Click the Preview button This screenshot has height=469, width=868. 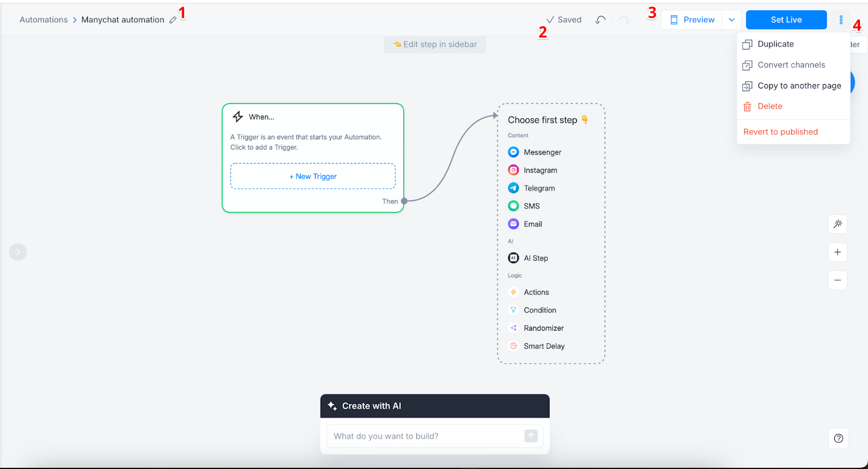tap(692, 20)
